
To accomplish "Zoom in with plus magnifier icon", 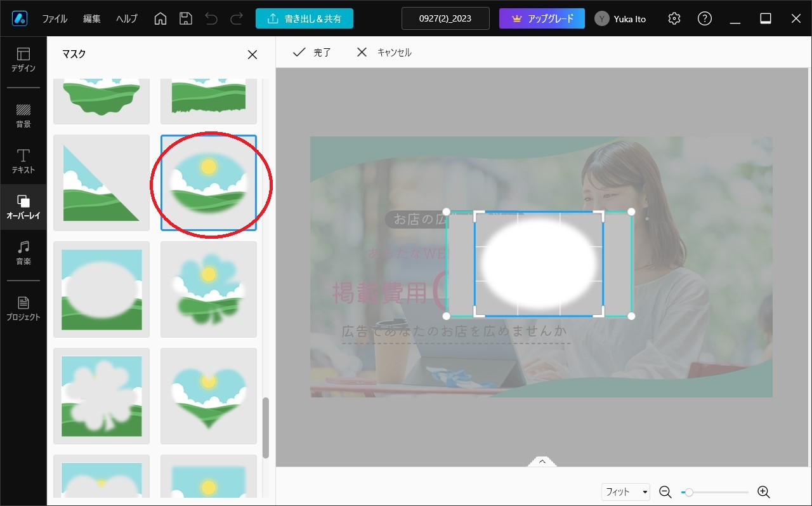I will coord(764,492).
